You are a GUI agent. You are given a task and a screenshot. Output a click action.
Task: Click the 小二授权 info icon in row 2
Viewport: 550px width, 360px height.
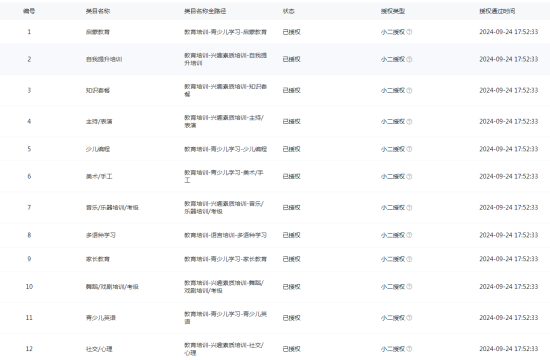point(409,59)
